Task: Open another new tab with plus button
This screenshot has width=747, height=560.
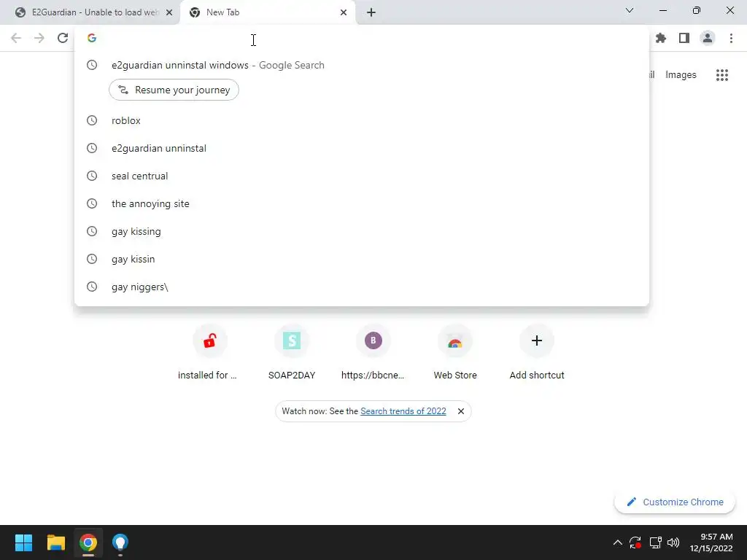Action: [371, 12]
